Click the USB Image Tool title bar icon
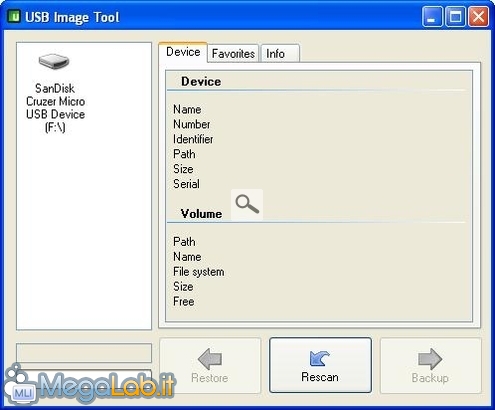 14,16
